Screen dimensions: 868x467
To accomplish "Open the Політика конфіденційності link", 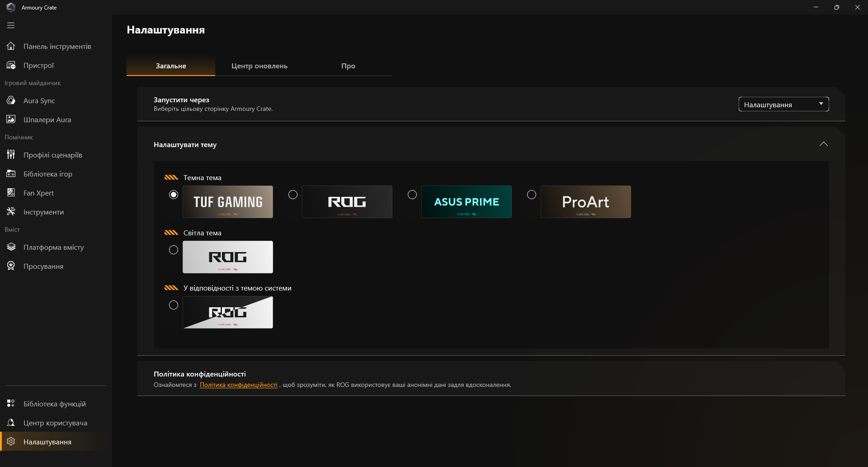I will tap(239, 385).
